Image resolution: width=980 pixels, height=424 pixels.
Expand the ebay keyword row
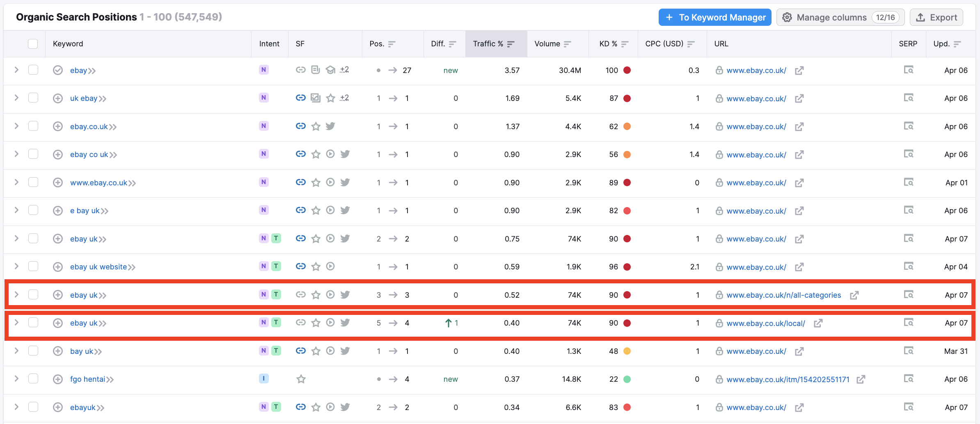coord(16,70)
